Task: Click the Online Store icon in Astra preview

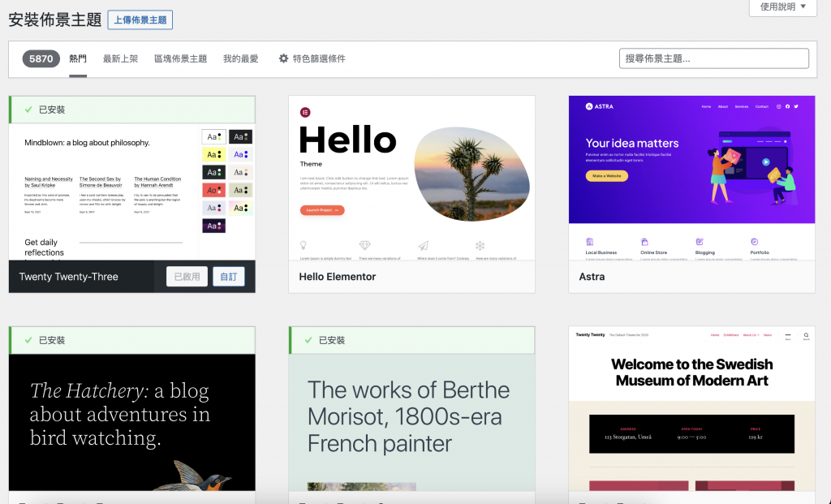Action: point(644,242)
